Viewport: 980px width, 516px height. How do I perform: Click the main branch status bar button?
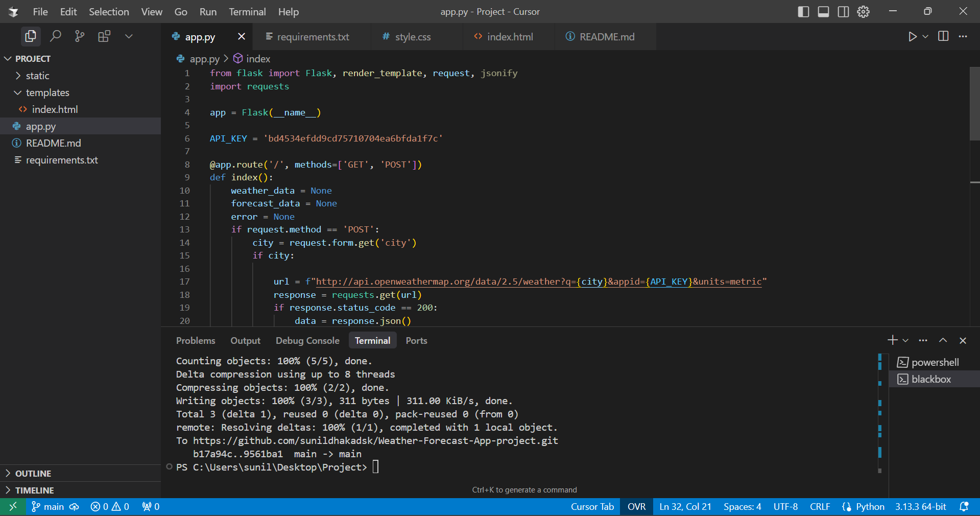49,506
